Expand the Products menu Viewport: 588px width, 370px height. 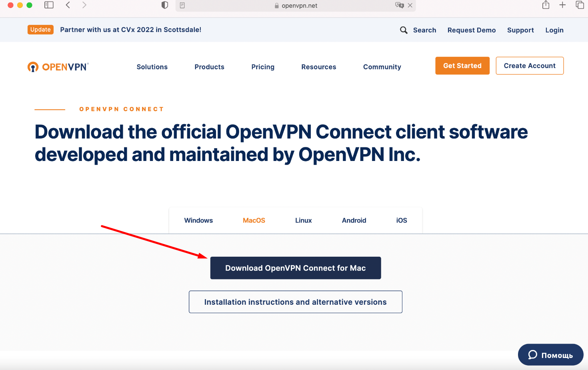click(x=209, y=67)
